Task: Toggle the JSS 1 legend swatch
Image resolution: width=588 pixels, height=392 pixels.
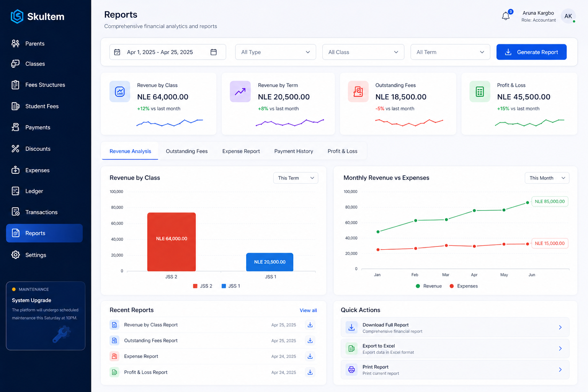Action: click(x=224, y=286)
